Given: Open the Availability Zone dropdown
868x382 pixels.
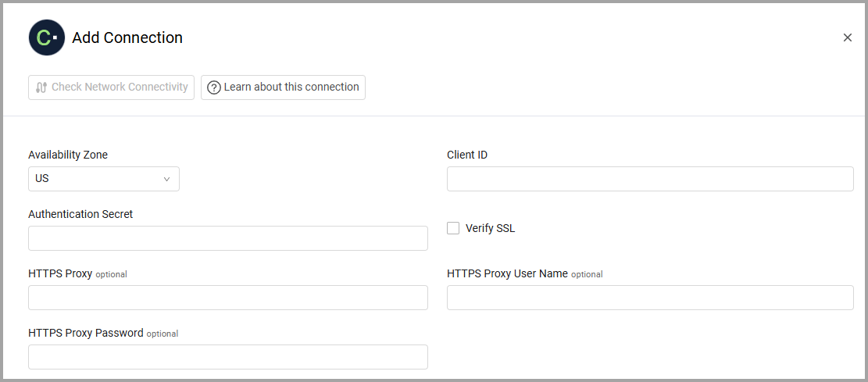Looking at the screenshot, I should coord(103,179).
